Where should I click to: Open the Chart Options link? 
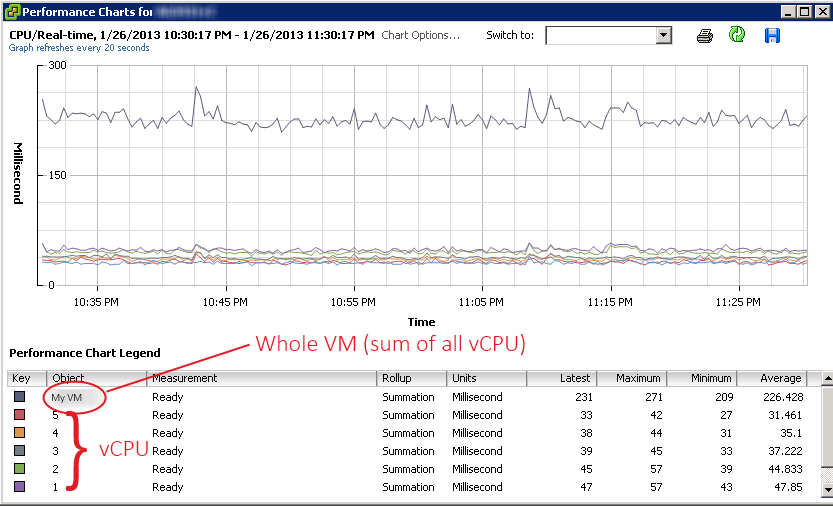(420, 35)
